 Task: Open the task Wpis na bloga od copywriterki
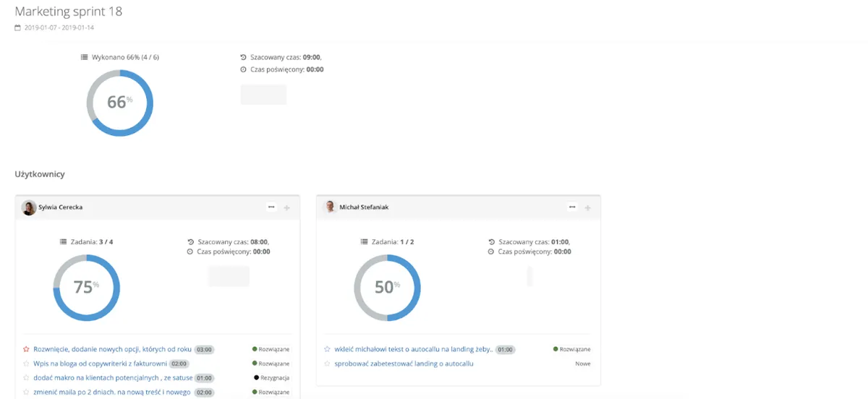point(101,364)
